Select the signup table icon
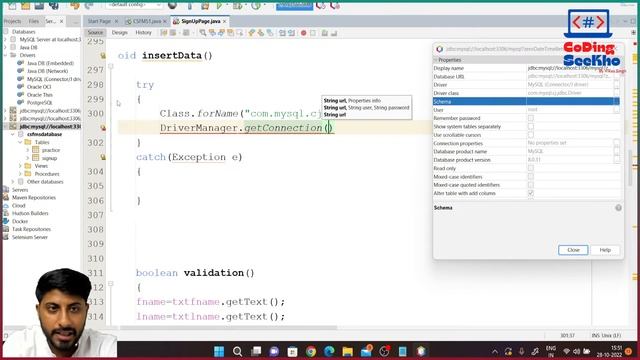This screenshot has height=360, width=640. click(36, 158)
